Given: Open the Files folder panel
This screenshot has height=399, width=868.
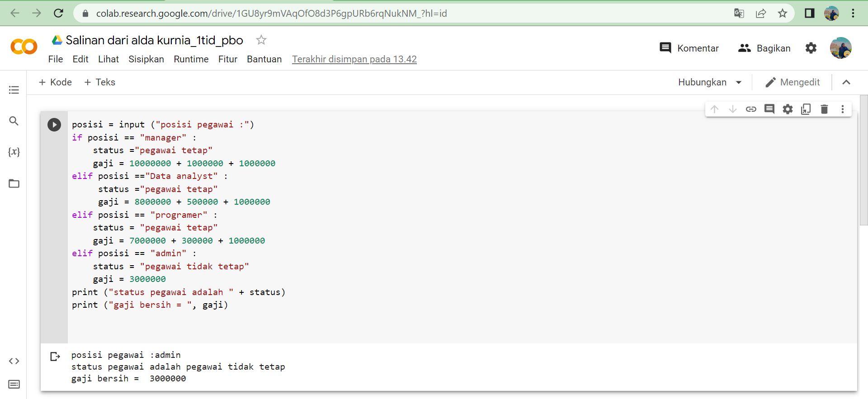Looking at the screenshot, I should 14,183.
